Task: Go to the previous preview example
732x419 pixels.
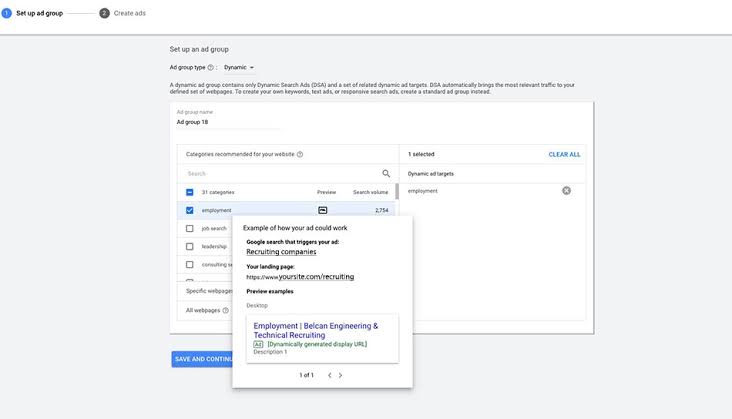Action: coord(330,375)
